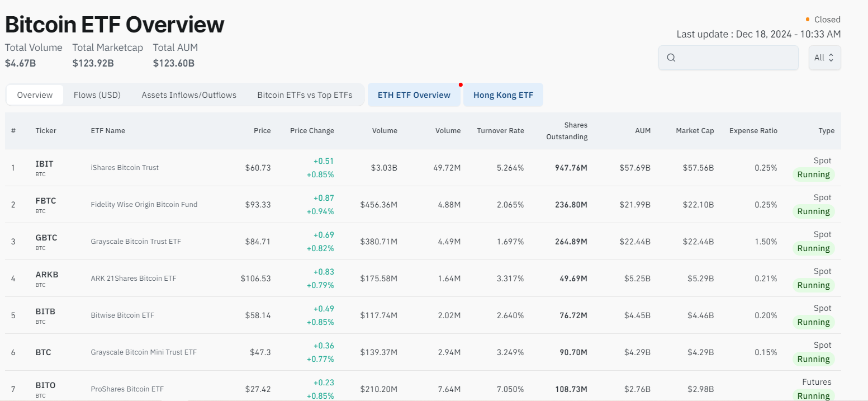Sort by Type column header
The height and width of the screenshot is (401, 868).
pos(827,131)
